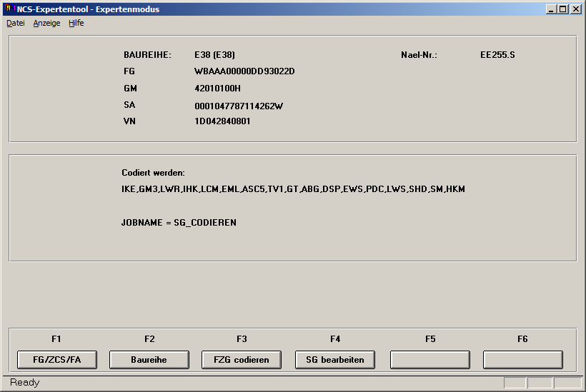The height and width of the screenshot is (392, 586).
Task: Start coding with FZG codieren button
Action: (242, 360)
